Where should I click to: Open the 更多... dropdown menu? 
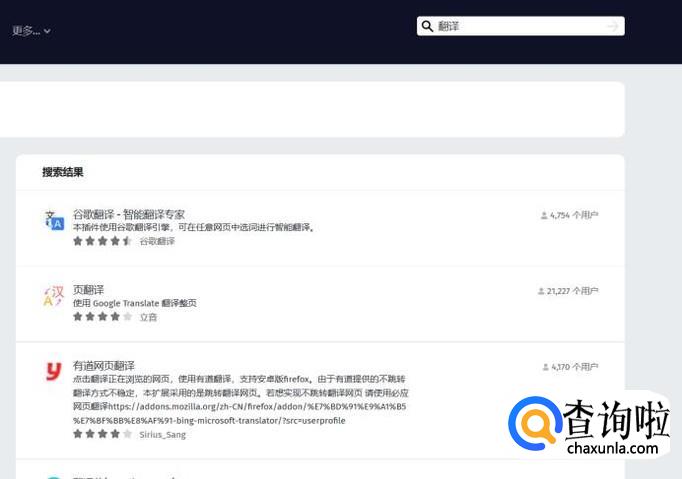pyautogui.click(x=31, y=30)
